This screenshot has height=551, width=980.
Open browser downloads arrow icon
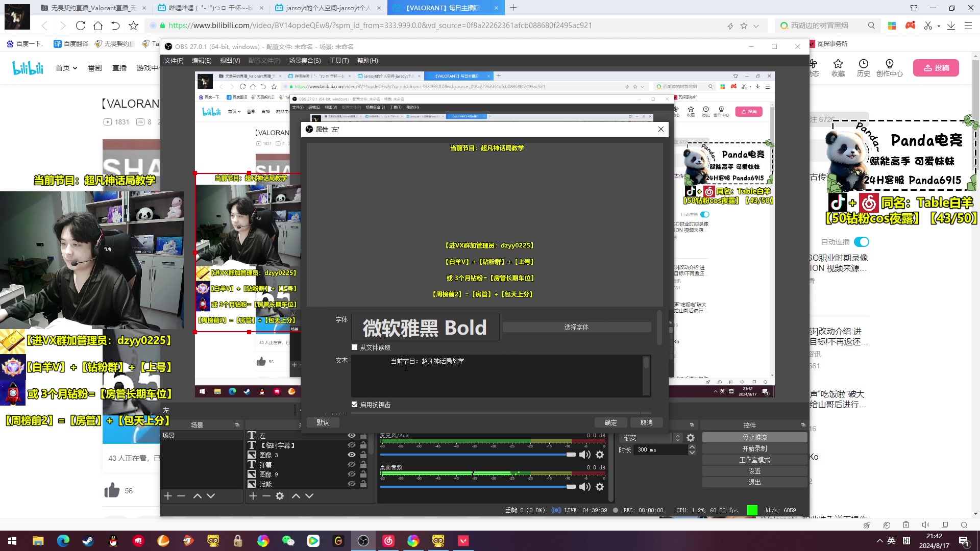point(951,26)
